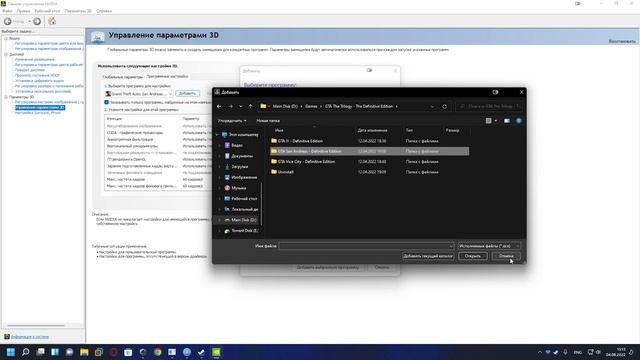Click Добавить button in NVIDIA panel
This screenshot has height=360, width=640.
tap(188, 94)
